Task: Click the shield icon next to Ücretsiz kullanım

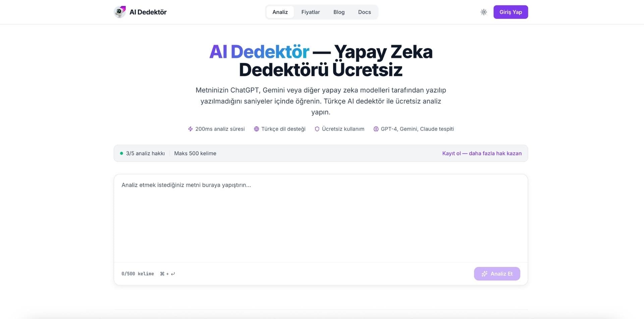Action: [317, 129]
